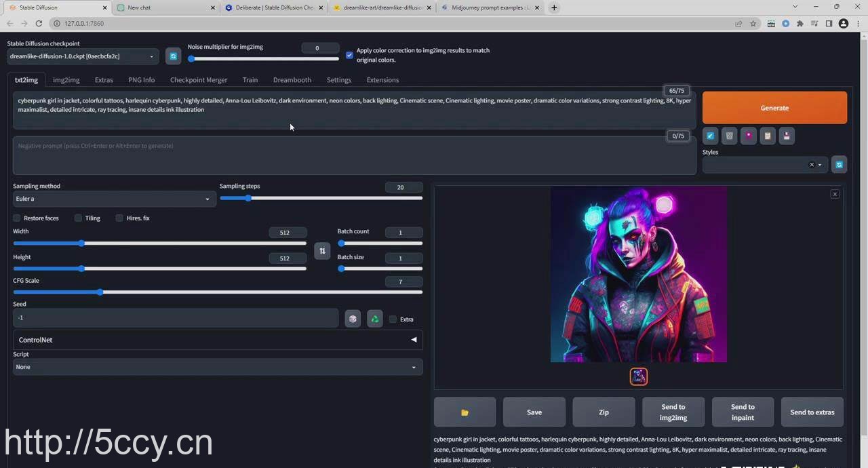Click the floppy disk save style icon
This screenshot has height=468, width=868.
tap(786, 136)
